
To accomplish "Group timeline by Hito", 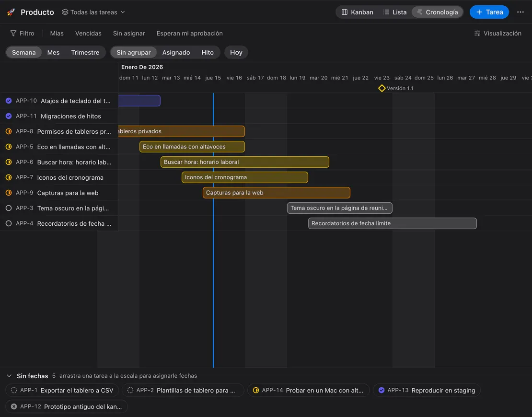I will [x=208, y=53].
